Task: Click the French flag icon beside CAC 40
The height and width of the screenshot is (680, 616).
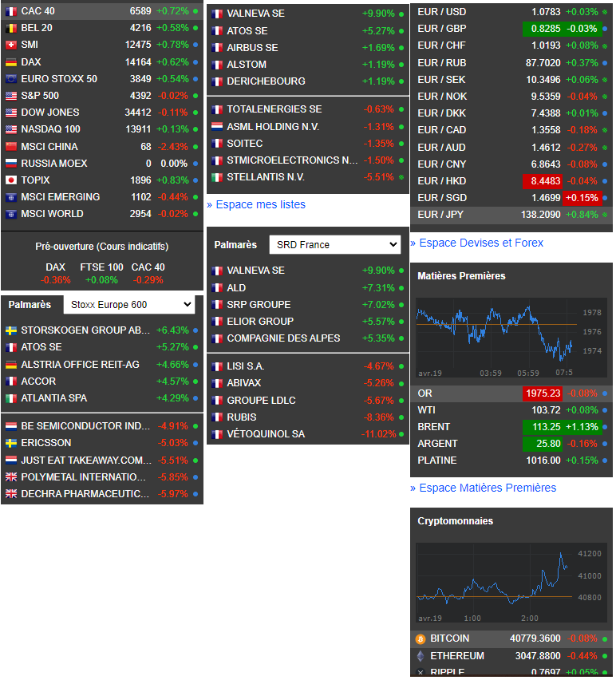Action: coord(11,12)
